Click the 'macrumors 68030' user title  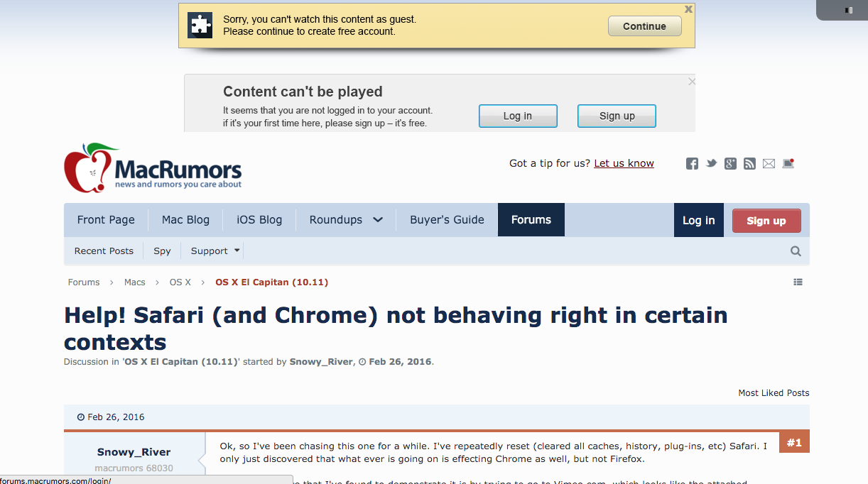134,468
